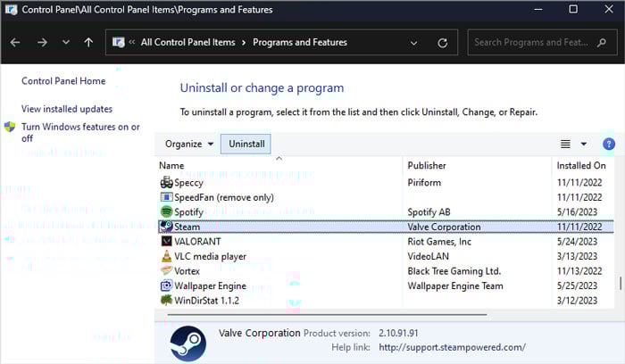Open the support.steampowered.com help link
The width and height of the screenshot is (625, 364).
452,347
